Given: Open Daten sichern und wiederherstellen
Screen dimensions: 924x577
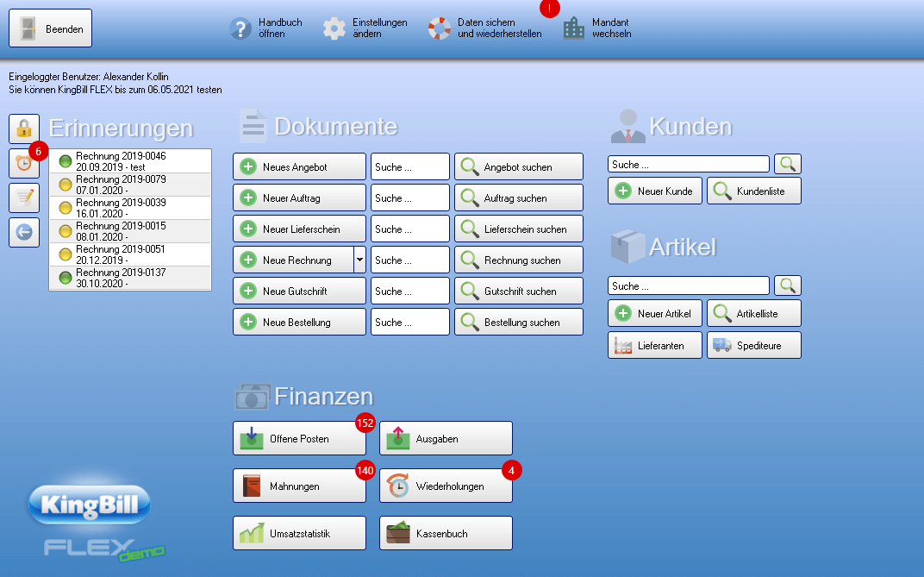Looking at the screenshot, I should (x=485, y=28).
